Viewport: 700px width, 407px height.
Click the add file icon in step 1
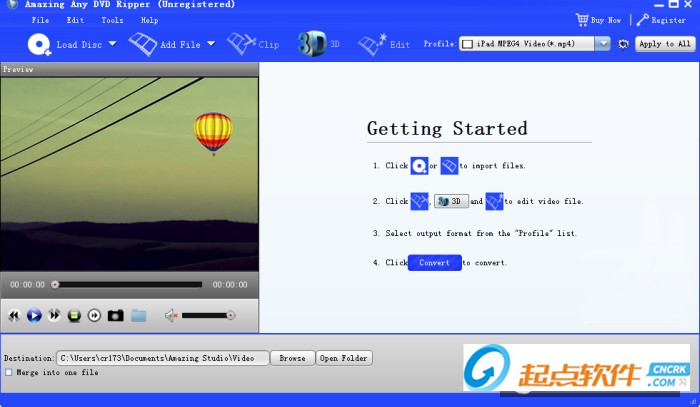pos(449,166)
